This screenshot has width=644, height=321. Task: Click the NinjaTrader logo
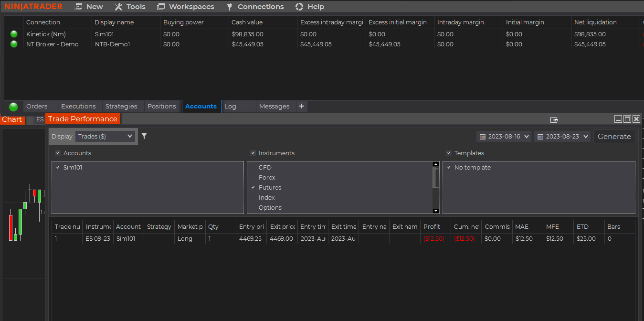click(33, 7)
